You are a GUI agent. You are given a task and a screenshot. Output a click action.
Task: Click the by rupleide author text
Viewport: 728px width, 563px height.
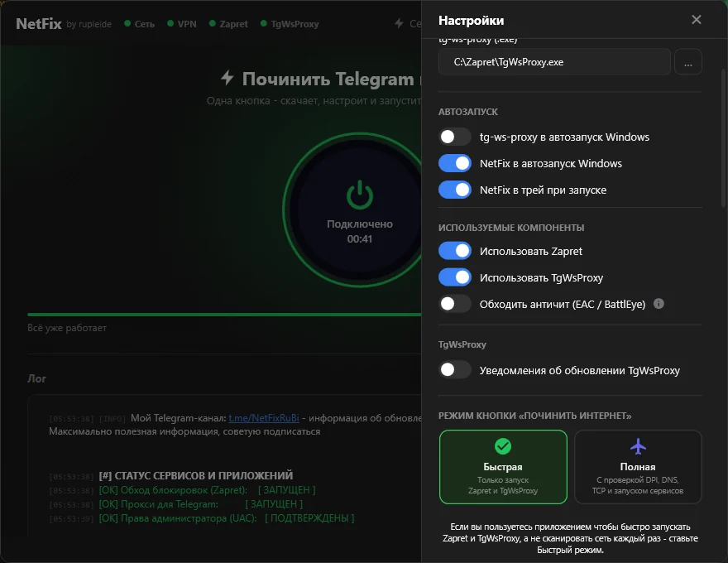[x=89, y=24]
